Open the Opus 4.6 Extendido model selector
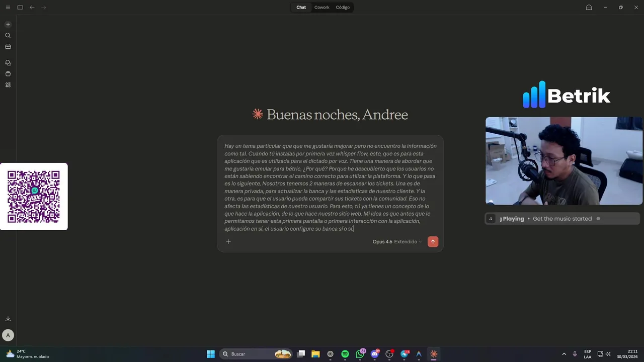Image resolution: width=644 pixels, height=362 pixels. (397, 242)
